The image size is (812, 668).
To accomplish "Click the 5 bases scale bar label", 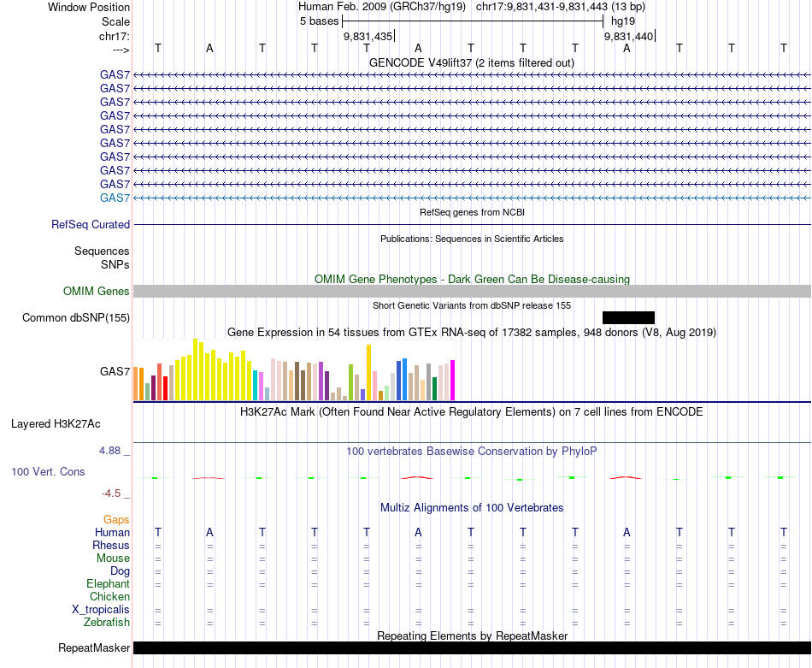I will (319, 21).
